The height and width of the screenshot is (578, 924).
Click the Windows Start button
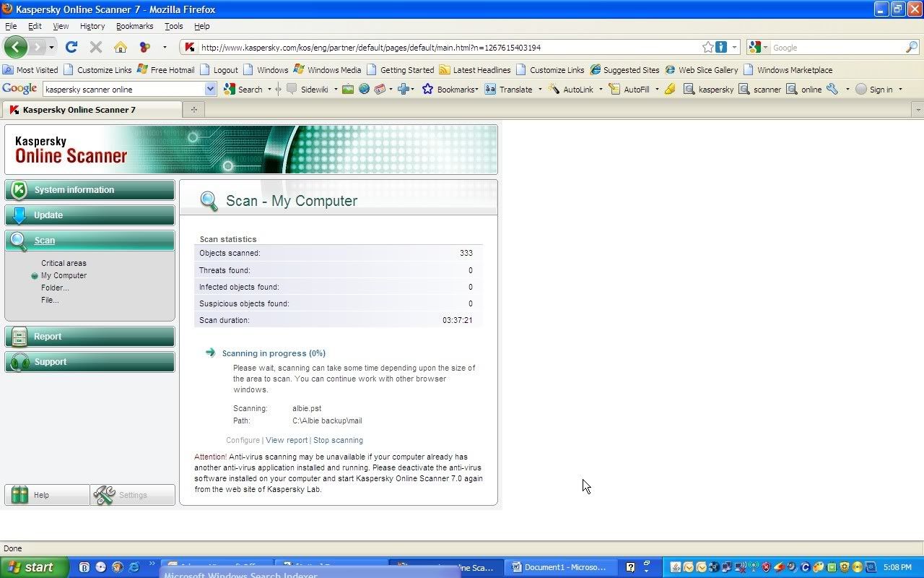[x=35, y=567]
